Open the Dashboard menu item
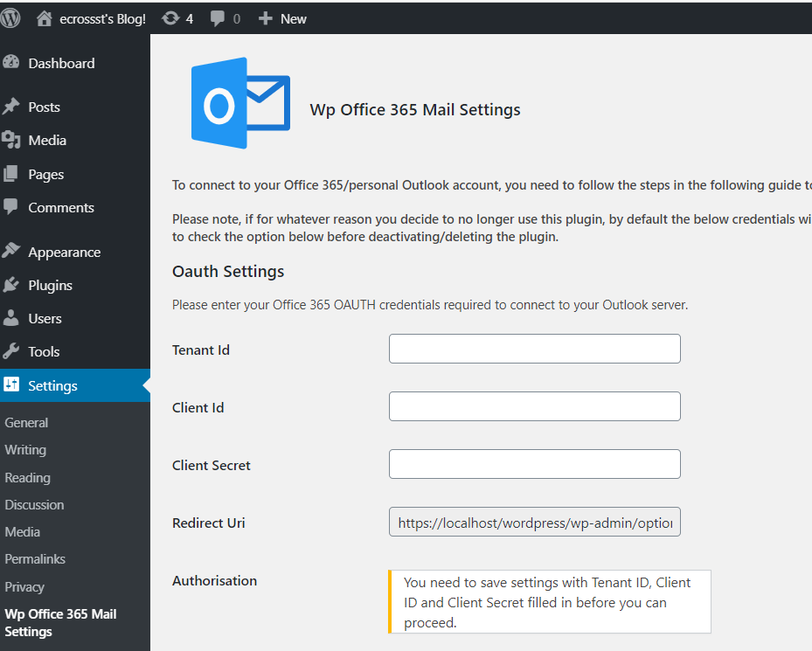 [62, 63]
